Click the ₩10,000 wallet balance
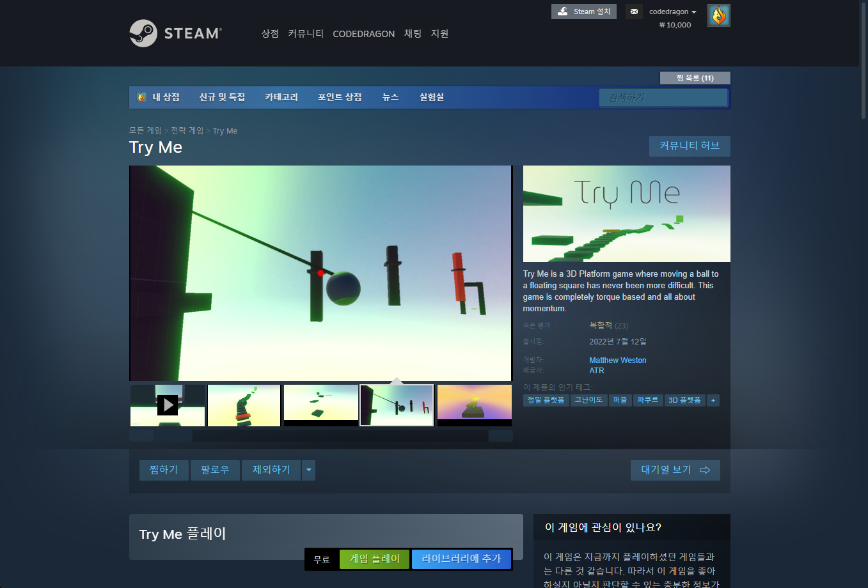 pos(675,25)
